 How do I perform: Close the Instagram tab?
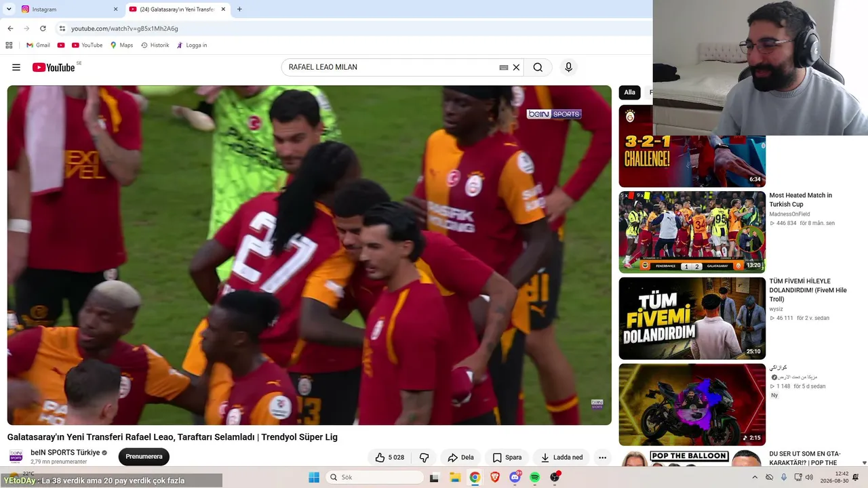(x=115, y=9)
